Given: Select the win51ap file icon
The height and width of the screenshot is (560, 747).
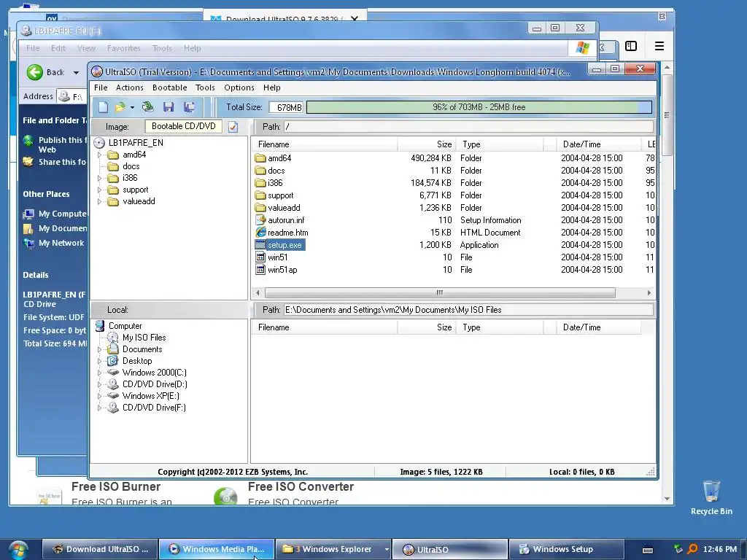Looking at the screenshot, I should 260,270.
